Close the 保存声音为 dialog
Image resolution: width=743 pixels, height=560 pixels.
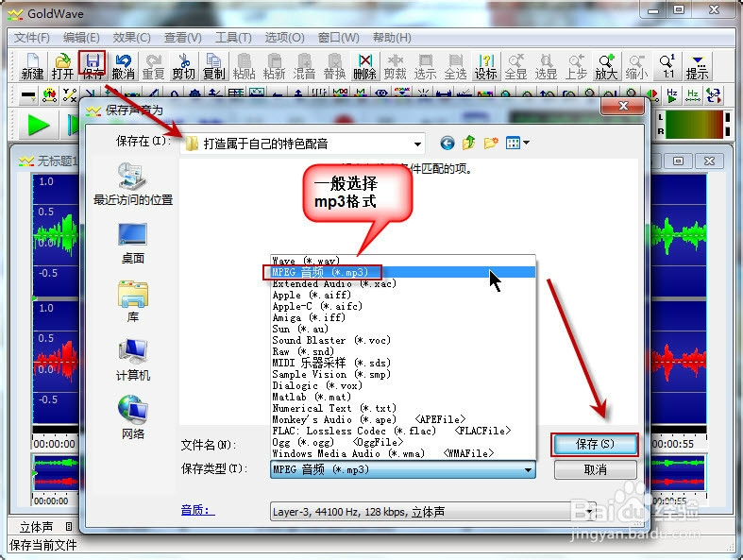623,106
